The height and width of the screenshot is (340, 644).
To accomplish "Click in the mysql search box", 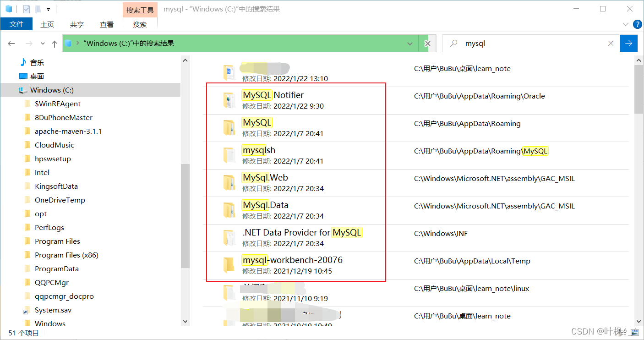I will click(x=531, y=44).
